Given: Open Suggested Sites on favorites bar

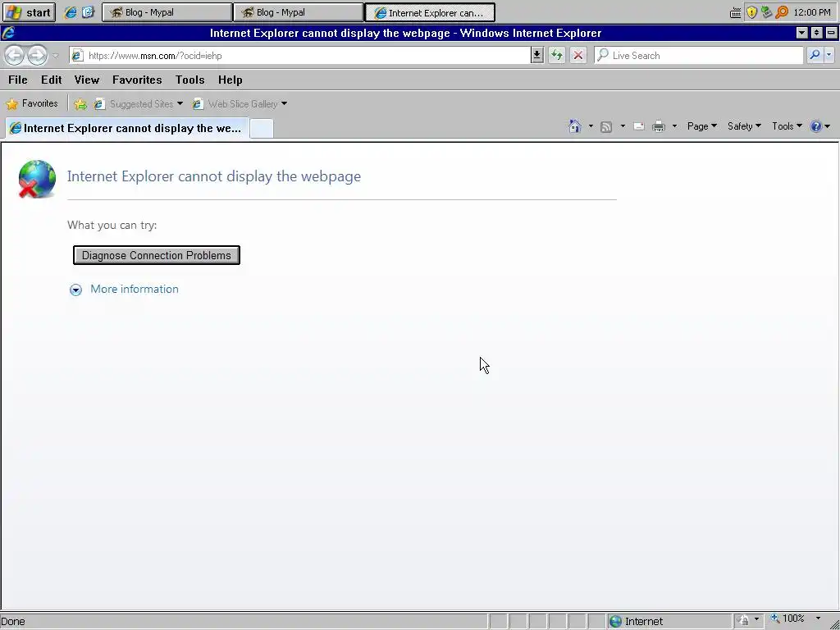Looking at the screenshot, I should coord(138,104).
